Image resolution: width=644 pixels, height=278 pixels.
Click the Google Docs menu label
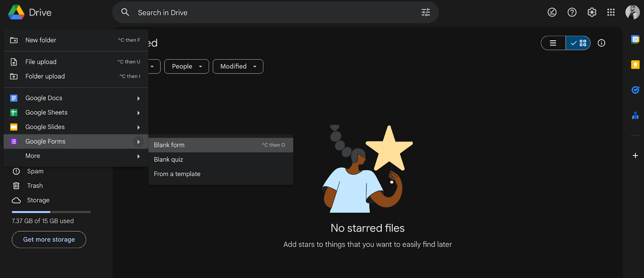click(44, 98)
